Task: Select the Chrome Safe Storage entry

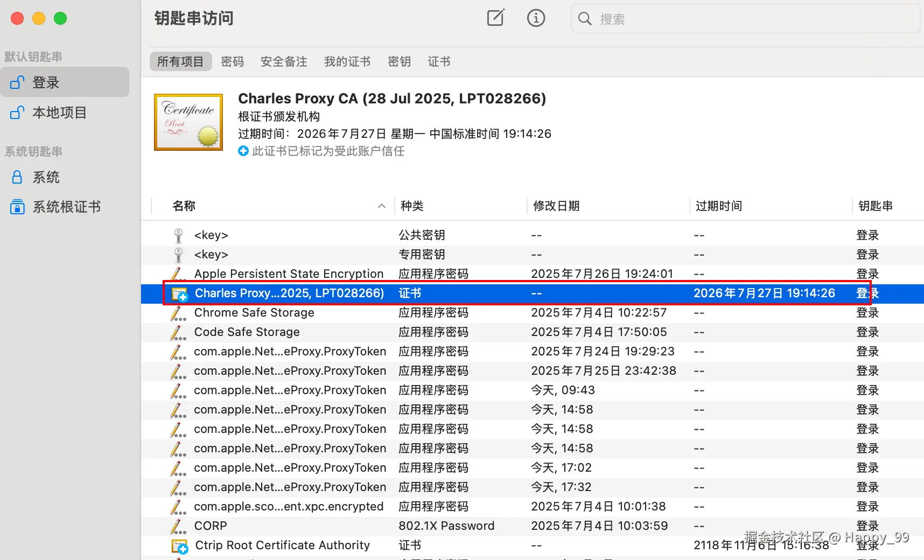Action: (254, 313)
